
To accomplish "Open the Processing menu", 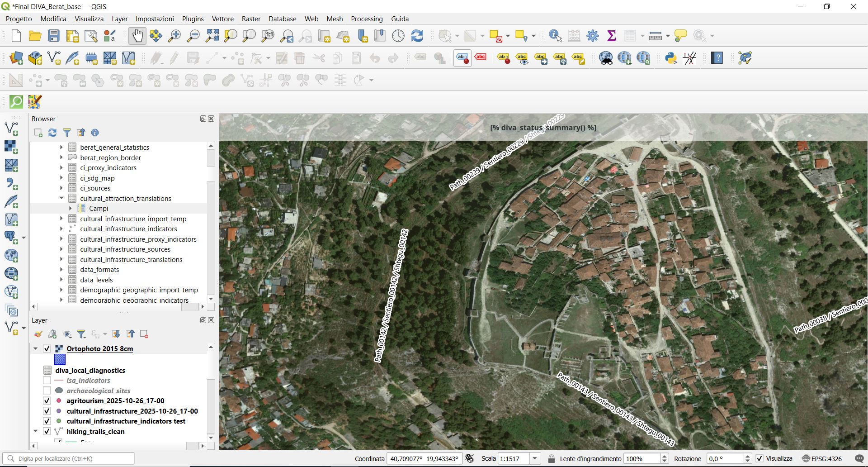I will (367, 19).
